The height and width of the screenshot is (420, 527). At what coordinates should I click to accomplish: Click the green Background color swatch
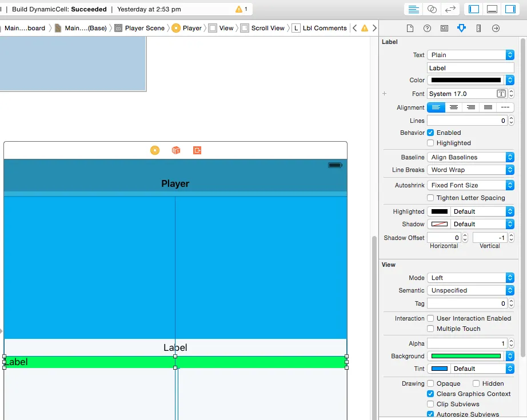coord(466,356)
